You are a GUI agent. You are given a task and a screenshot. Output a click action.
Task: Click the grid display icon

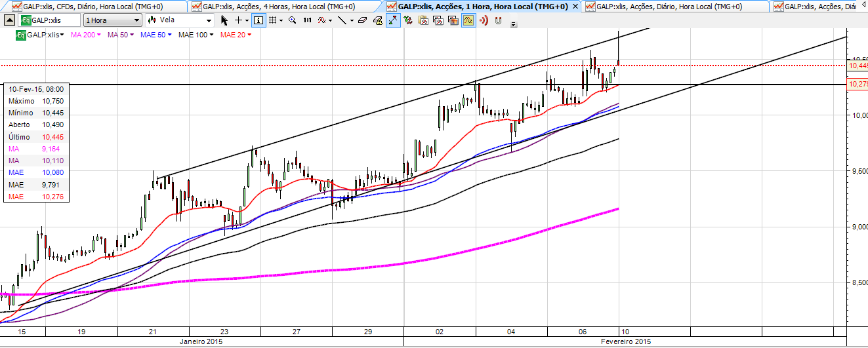[273, 20]
